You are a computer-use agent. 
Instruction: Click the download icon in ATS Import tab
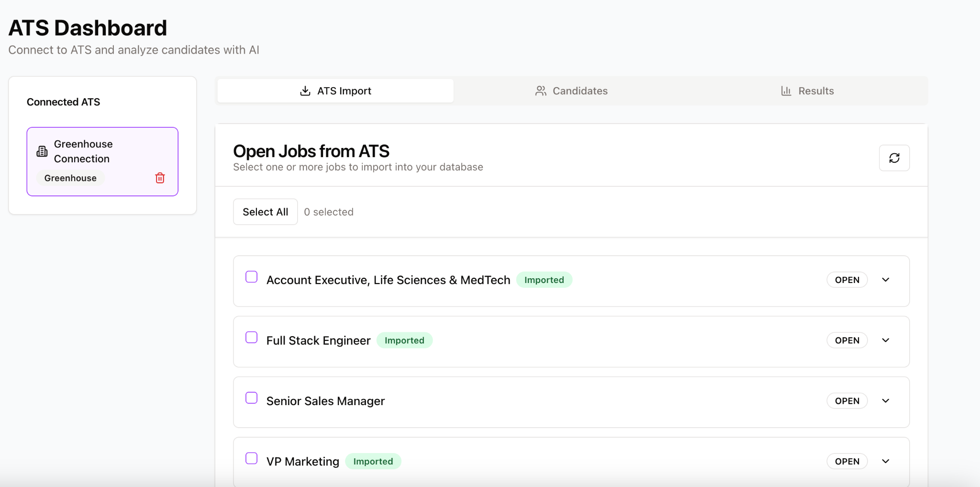point(305,91)
